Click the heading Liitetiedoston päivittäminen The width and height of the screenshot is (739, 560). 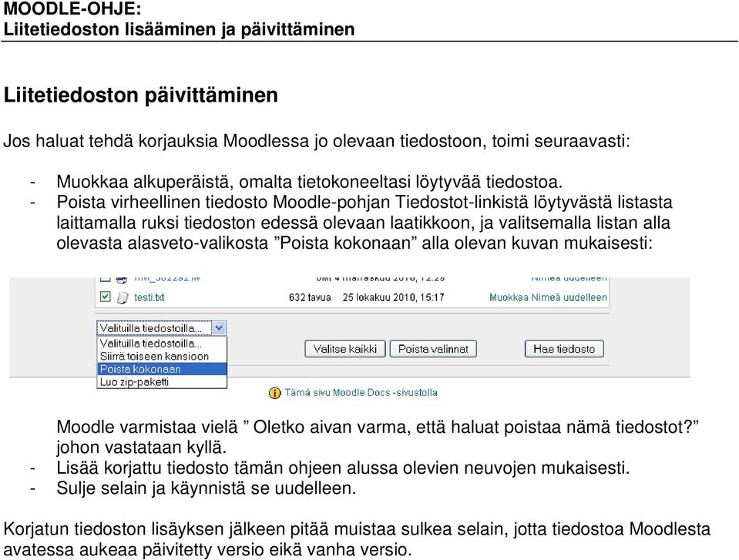(x=141, y=96)
